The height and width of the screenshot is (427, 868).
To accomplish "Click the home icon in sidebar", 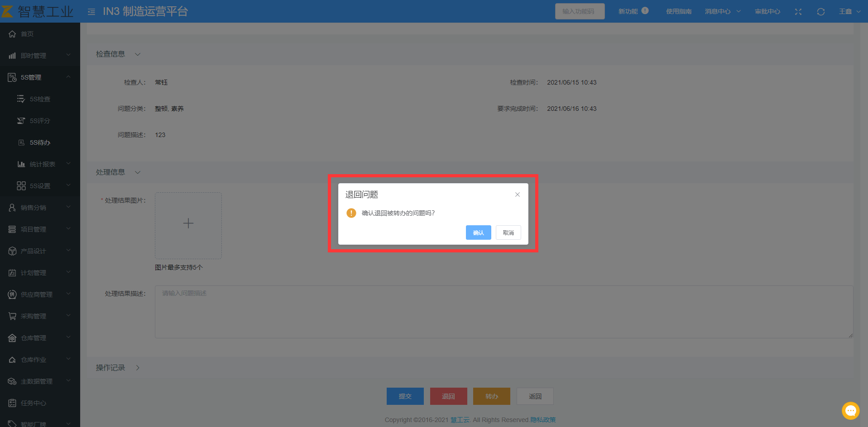I will pos(12,34).
